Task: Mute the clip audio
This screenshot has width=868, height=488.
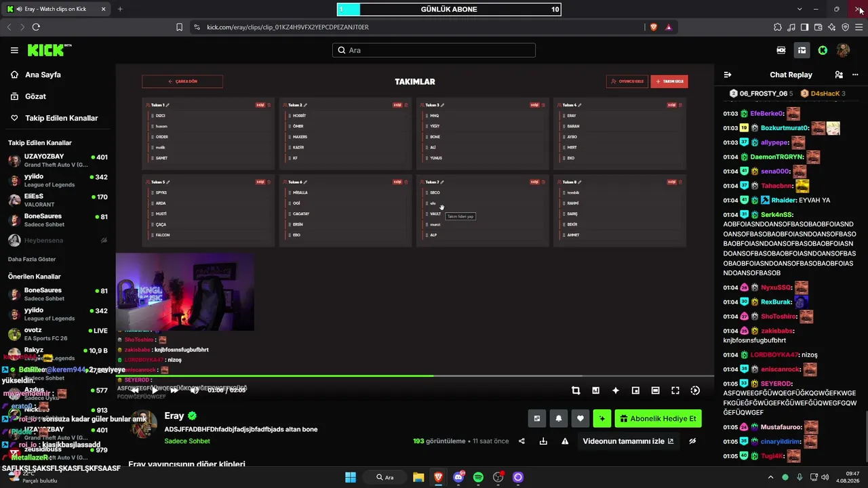Action: (195, 390)
